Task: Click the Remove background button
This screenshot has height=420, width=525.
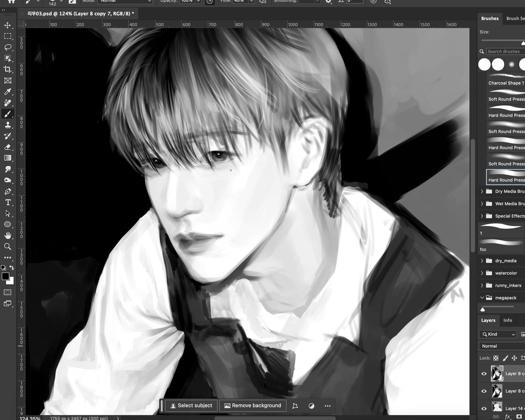Action: pos(253,406)
